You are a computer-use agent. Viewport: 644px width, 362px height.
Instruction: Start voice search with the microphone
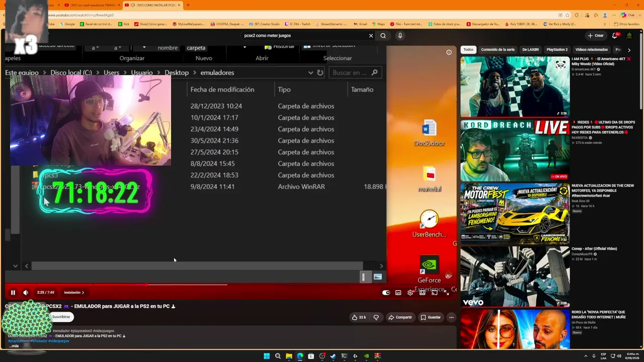click(400, 36)
